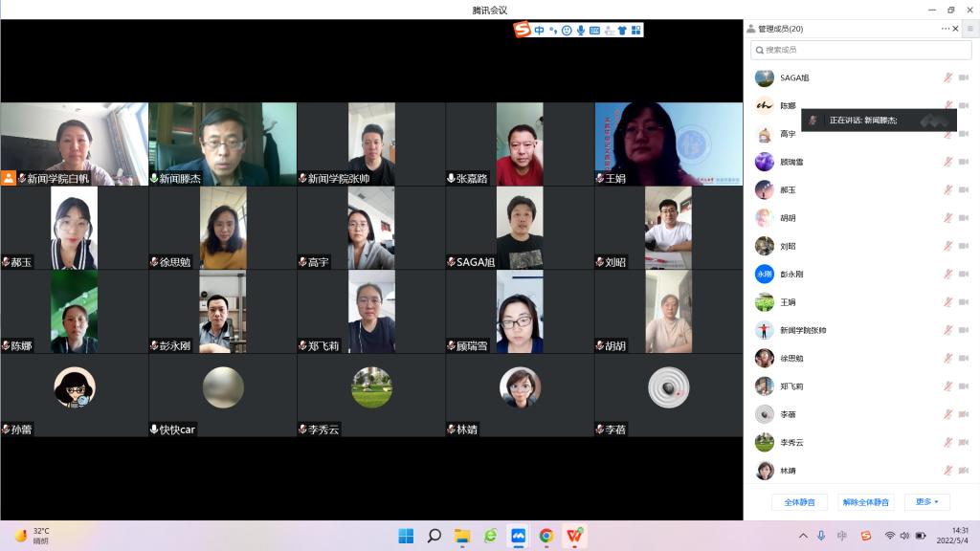The image size is (980, 551).
Task: Open WPS Office in the taskbar
Action: [574, 536]
